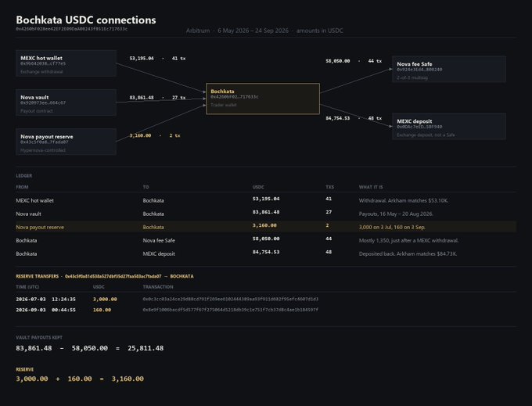
Task: Click the VAULT PAYOUTS KEPT heading
Action: pos(39,338)
